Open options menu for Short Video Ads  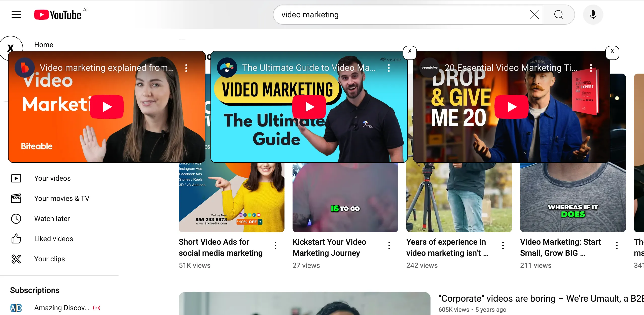tap(275, 245)
